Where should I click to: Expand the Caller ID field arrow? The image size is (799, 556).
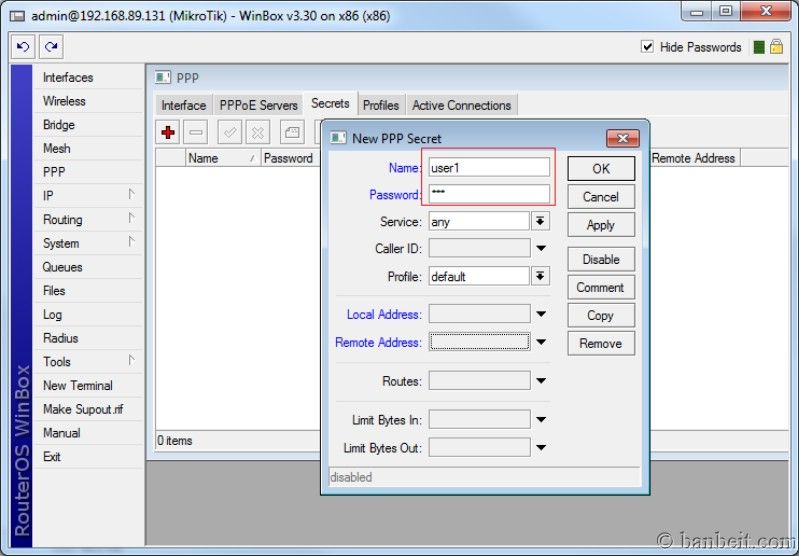tap(541, 249)
